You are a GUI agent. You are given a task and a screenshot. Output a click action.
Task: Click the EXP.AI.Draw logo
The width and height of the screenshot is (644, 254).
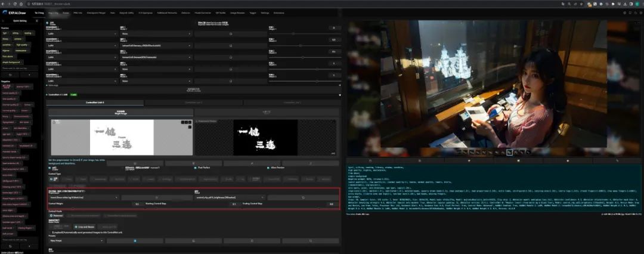point(15,13)
